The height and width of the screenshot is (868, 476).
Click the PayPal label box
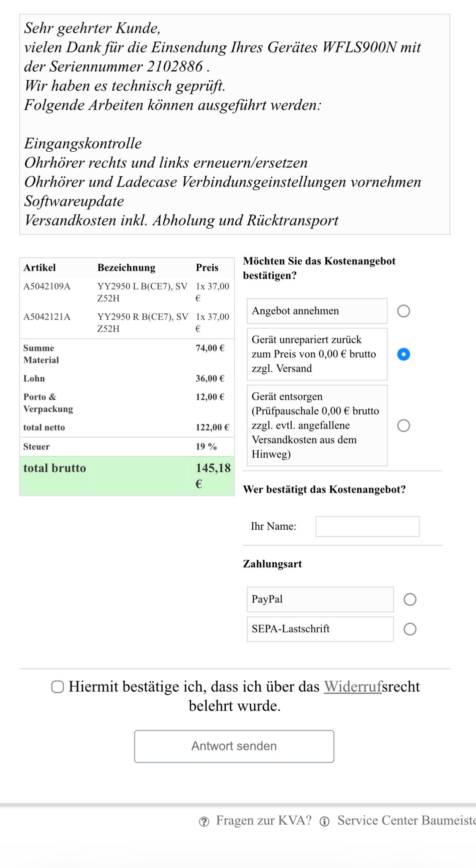[320, 599]
